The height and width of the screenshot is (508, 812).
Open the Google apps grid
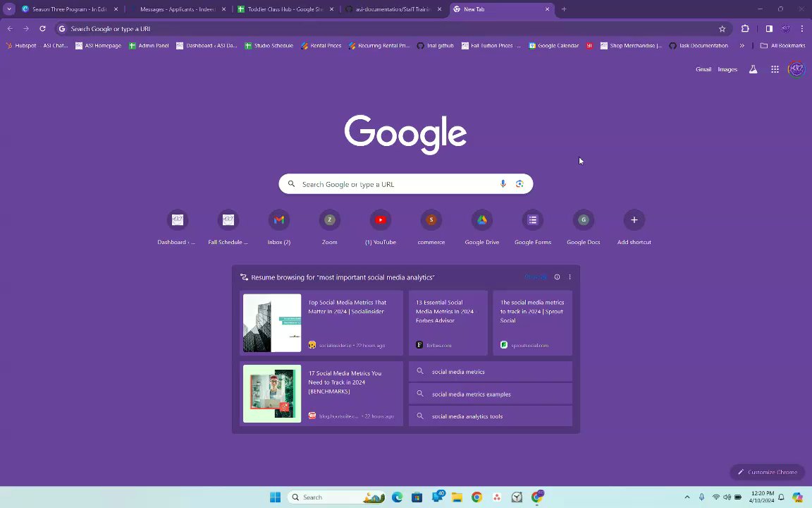775,69
